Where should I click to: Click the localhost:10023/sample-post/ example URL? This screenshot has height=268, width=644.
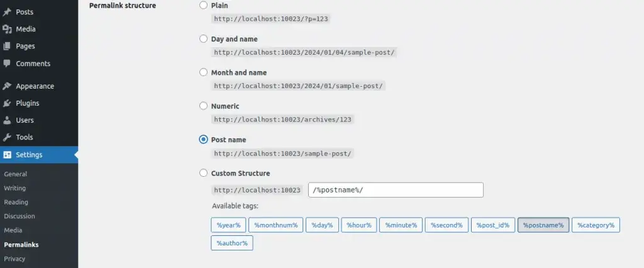[x=282, y=154]
